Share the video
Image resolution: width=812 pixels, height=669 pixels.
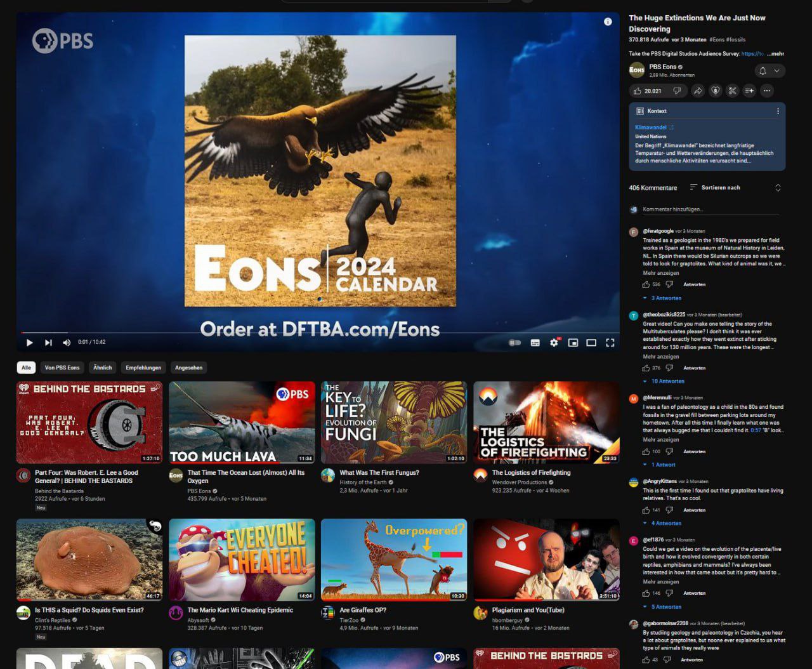[x=697, y=91]
